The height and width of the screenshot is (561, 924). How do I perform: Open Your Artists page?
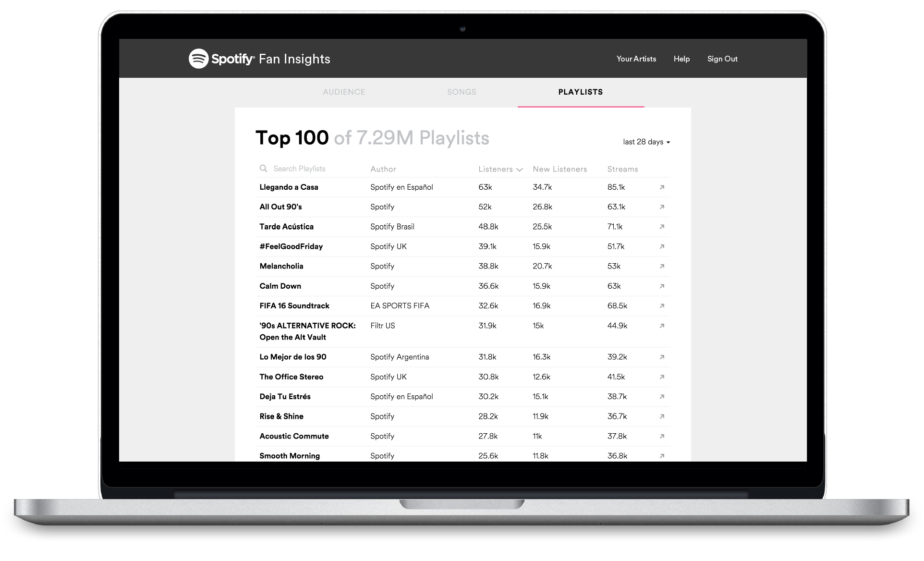(x=636, y=59)
